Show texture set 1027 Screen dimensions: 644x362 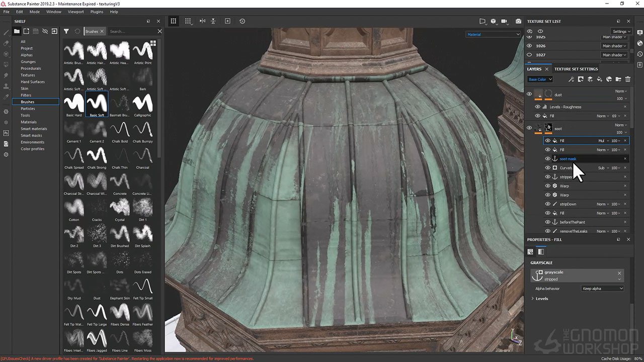(x=529, y=55)
